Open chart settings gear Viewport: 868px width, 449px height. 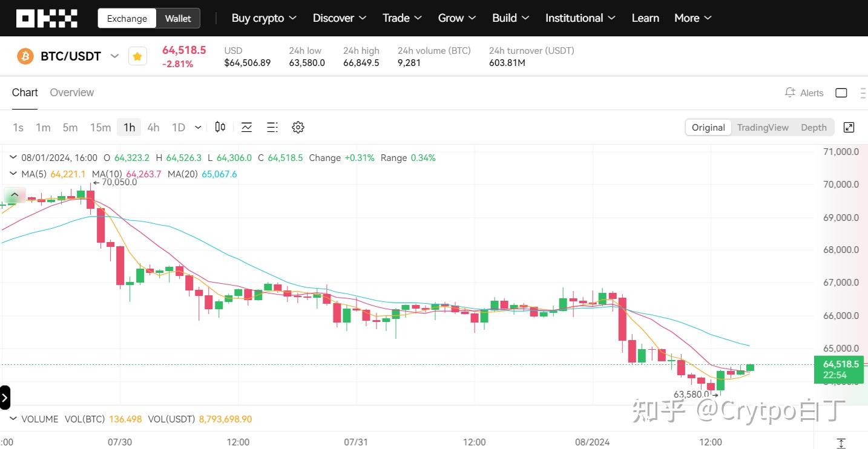tap(298, 127)
